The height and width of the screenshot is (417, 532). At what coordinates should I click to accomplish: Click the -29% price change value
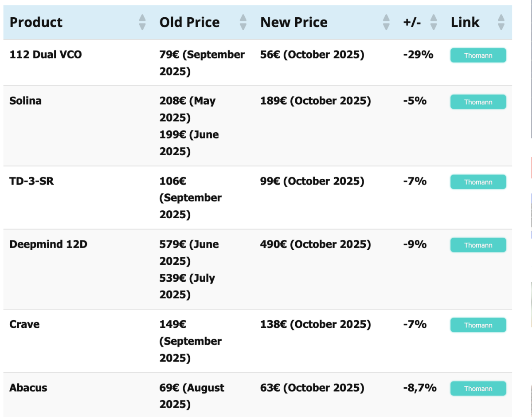(418, 55)
